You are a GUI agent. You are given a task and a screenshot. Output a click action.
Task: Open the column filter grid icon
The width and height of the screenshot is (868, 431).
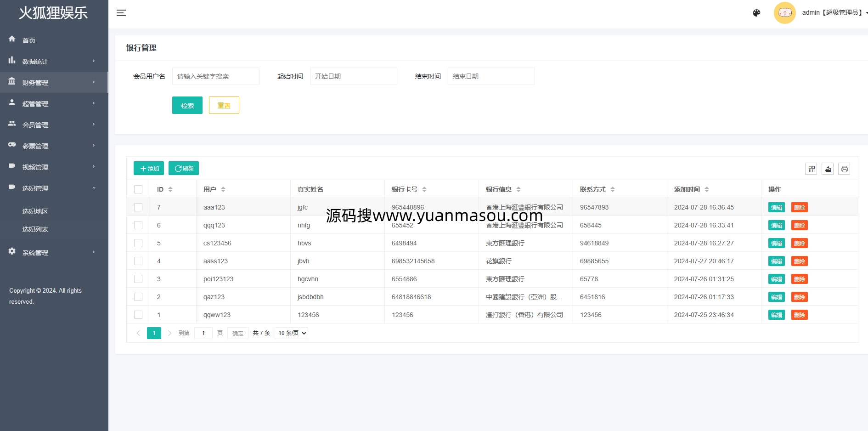point(812,169)
